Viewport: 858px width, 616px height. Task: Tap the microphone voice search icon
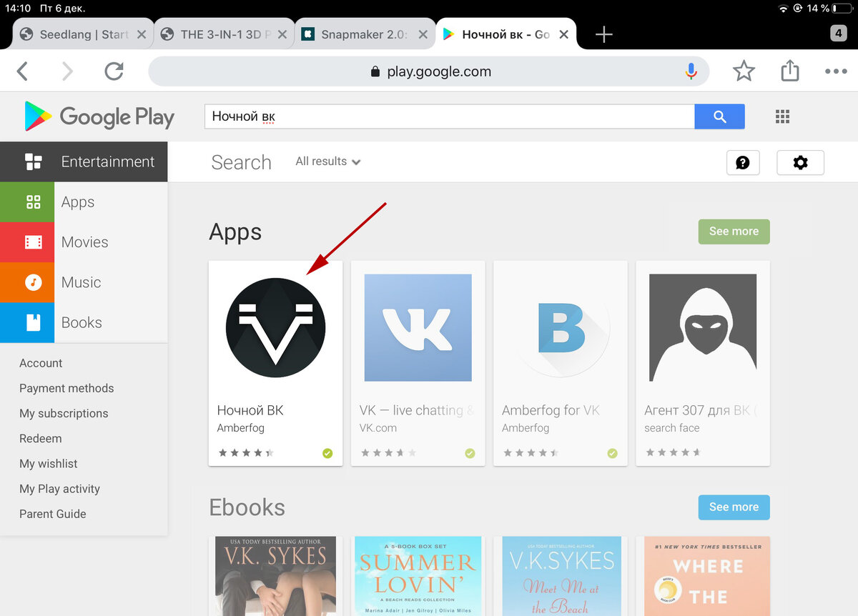[x=691, y=71]
